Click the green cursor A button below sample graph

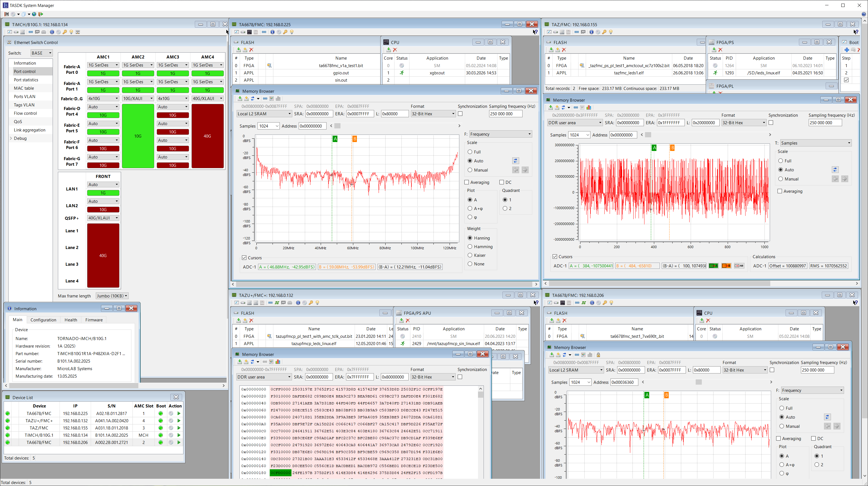pyautogui.click(x=713, y=266)
